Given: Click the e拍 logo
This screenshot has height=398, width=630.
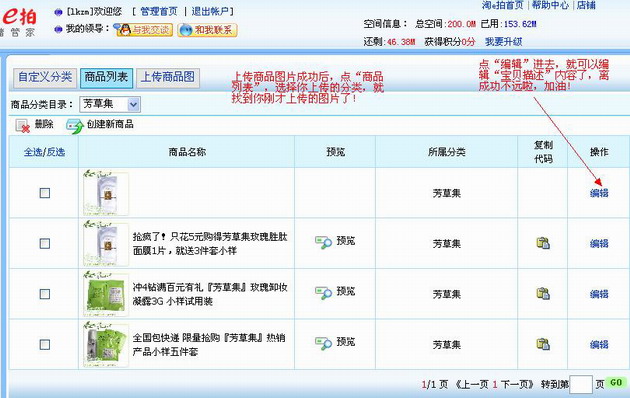Looking at the screenshot, I should pyautogui.click(x=19, y=17).
